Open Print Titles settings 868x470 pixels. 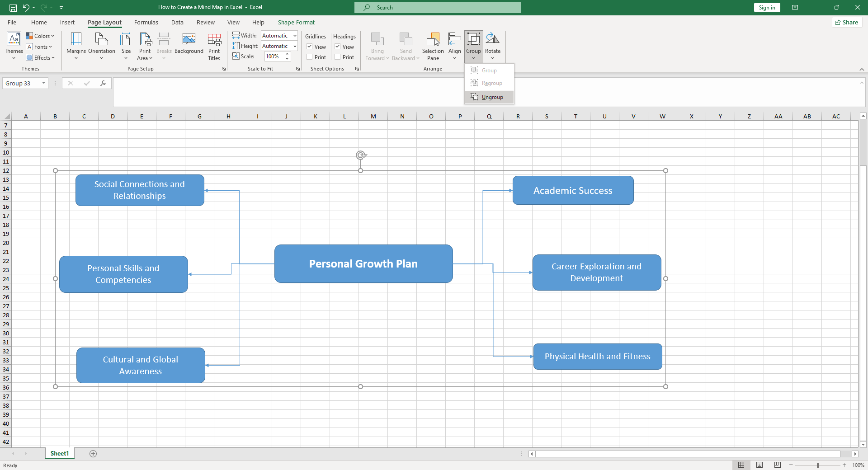[214, 47]
